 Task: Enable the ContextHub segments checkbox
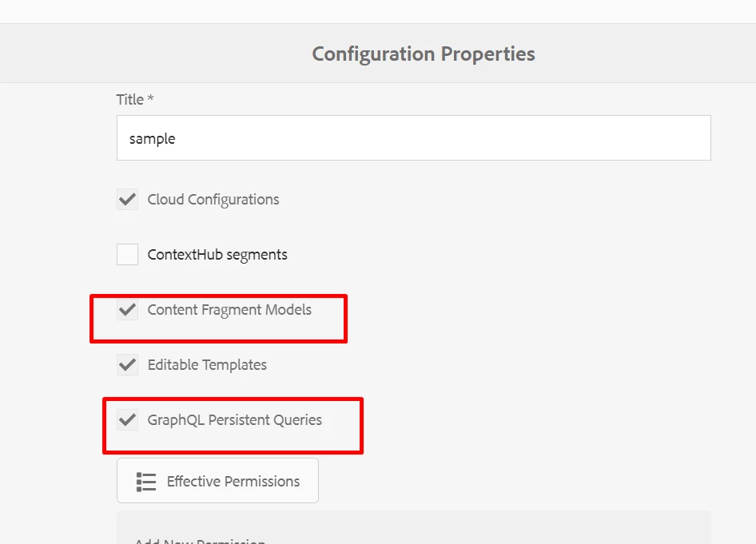coord(127,255)
